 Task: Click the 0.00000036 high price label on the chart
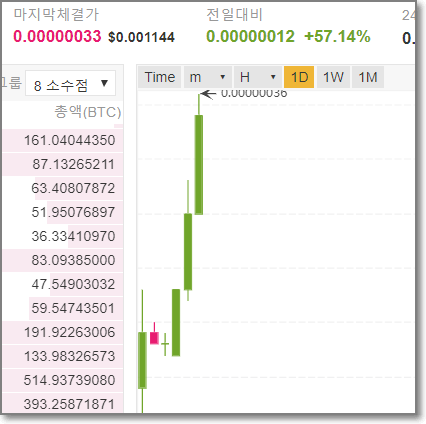254,94
